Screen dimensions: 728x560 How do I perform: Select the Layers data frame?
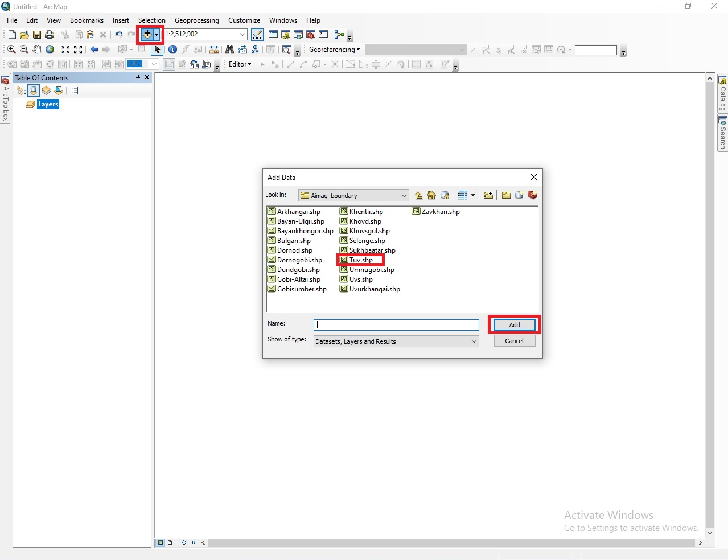coord(48,104)
